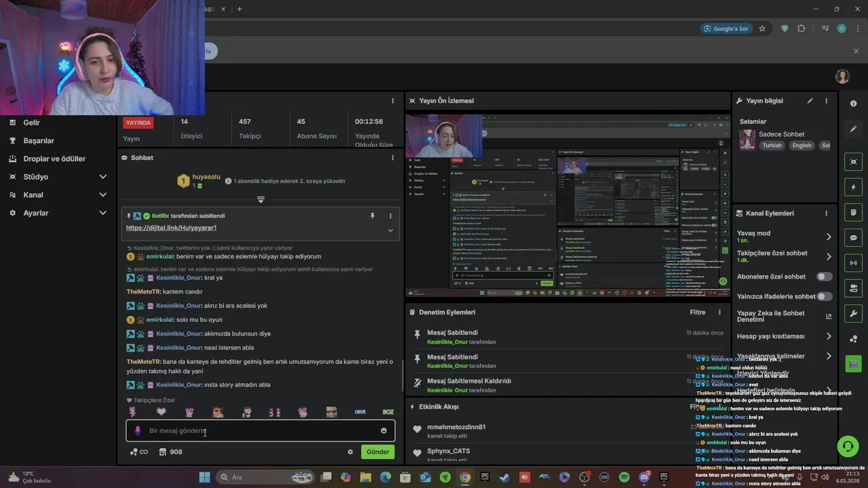Open Denetim Eylemleri three-dot menu
The height and width of the screenshot is (488, 868).
(719, 312)
